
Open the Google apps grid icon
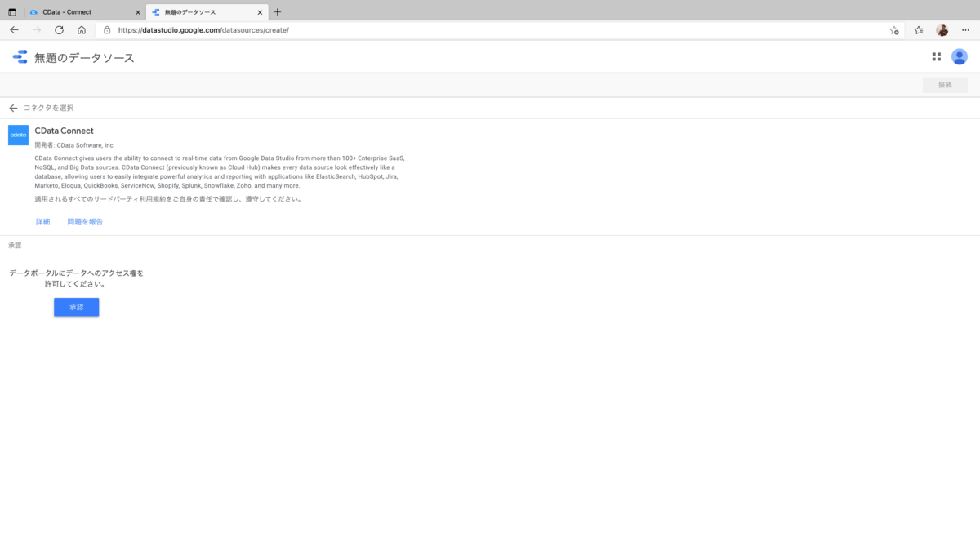tap(936, 57)
